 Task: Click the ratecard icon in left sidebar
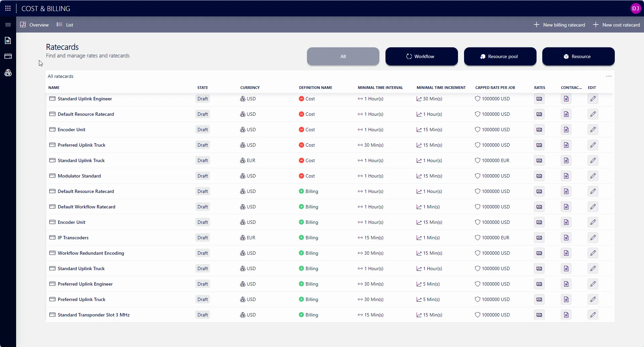tap(8, 56)
